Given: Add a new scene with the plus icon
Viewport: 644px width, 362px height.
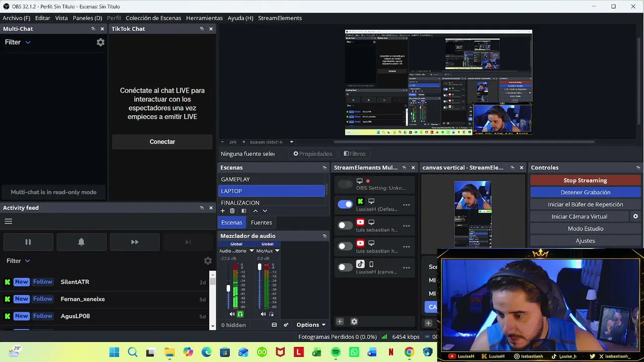Looking at the screenshot, I should point(222,211).
